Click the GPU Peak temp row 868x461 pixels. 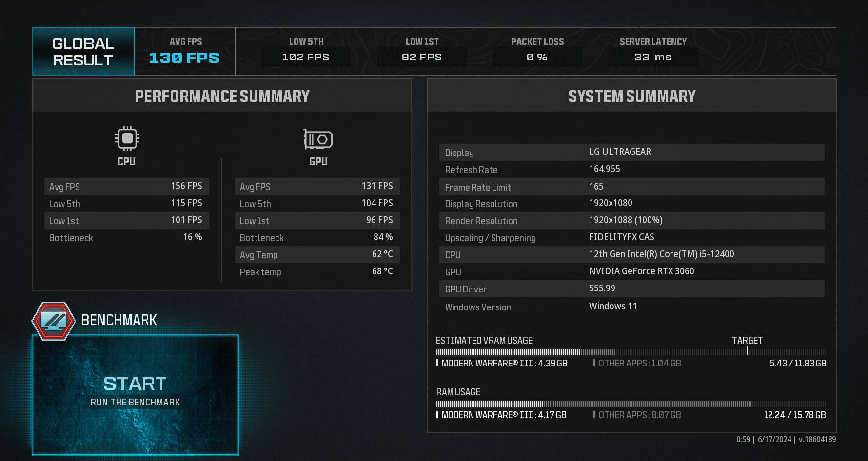tap(317, 271)
